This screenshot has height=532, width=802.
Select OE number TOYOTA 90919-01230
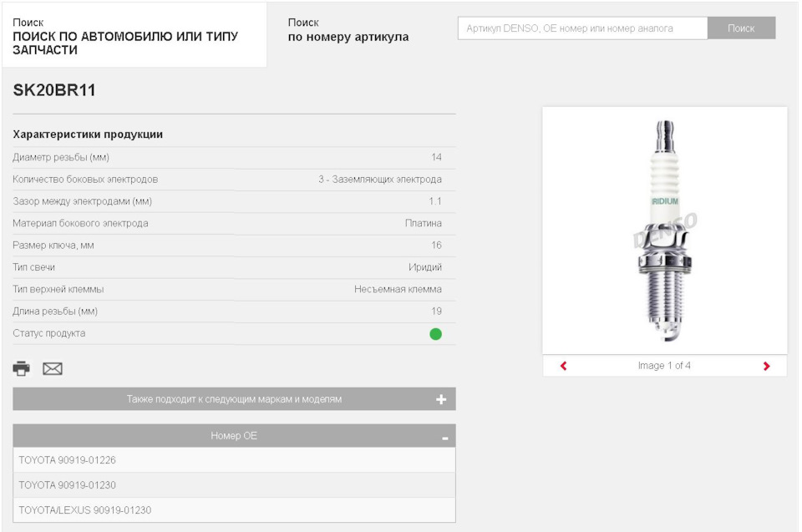[234, 485]
